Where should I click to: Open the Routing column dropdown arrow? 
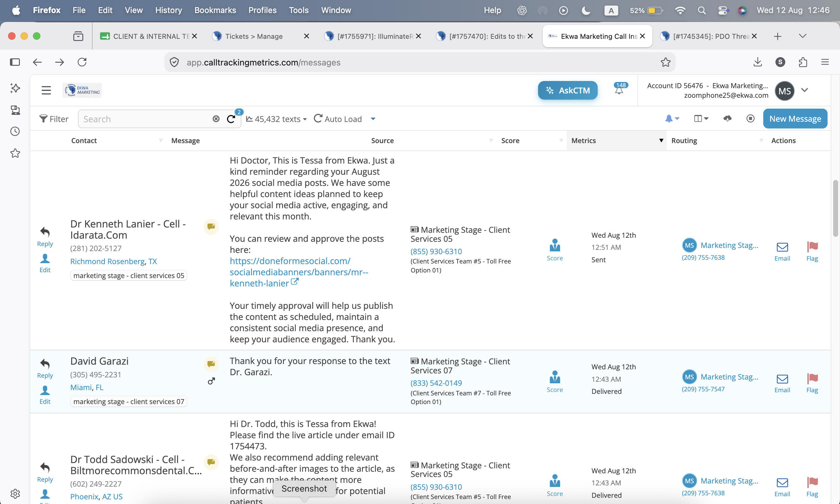point(761,140)
